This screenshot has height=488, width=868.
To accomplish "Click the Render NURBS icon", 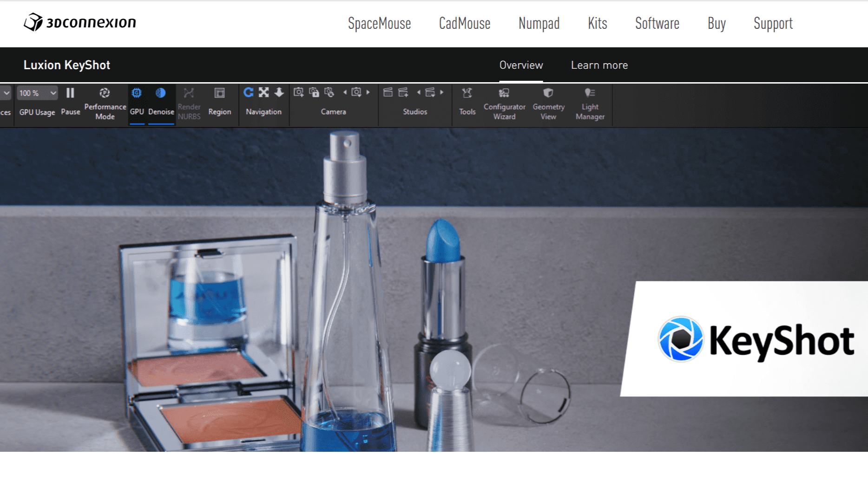I will (x=189, y=92).
